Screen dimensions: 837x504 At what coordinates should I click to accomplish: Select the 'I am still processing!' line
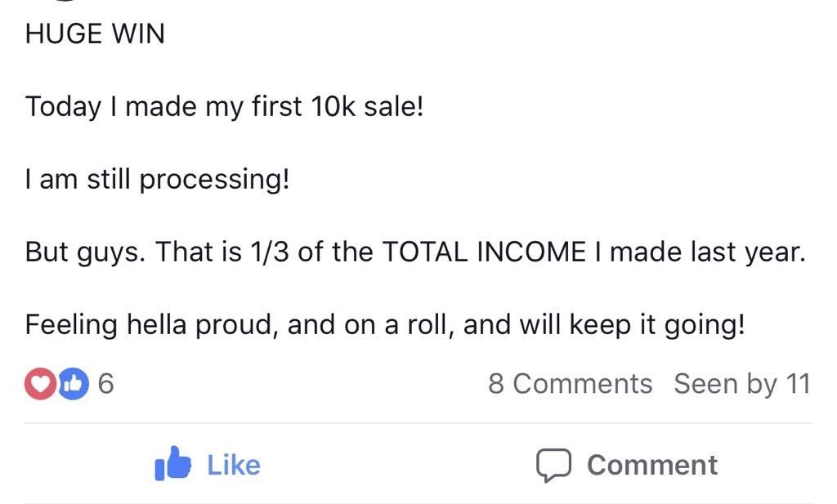click(157, 179)
